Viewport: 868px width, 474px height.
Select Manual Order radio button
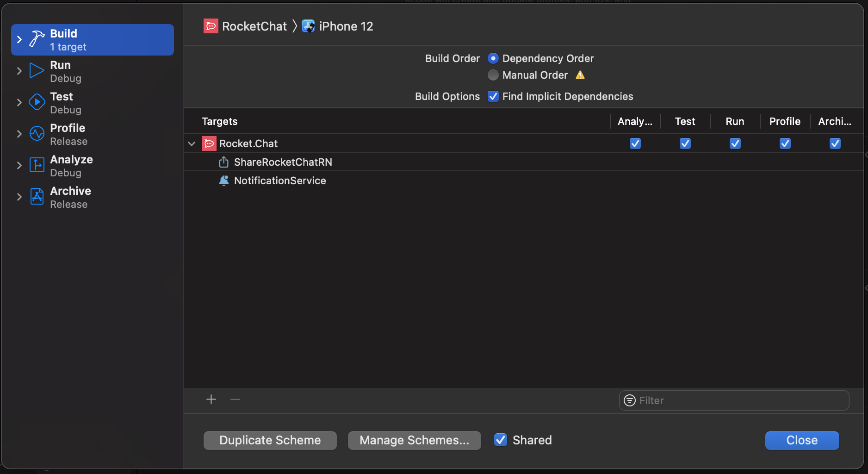[x=493, y=75]
